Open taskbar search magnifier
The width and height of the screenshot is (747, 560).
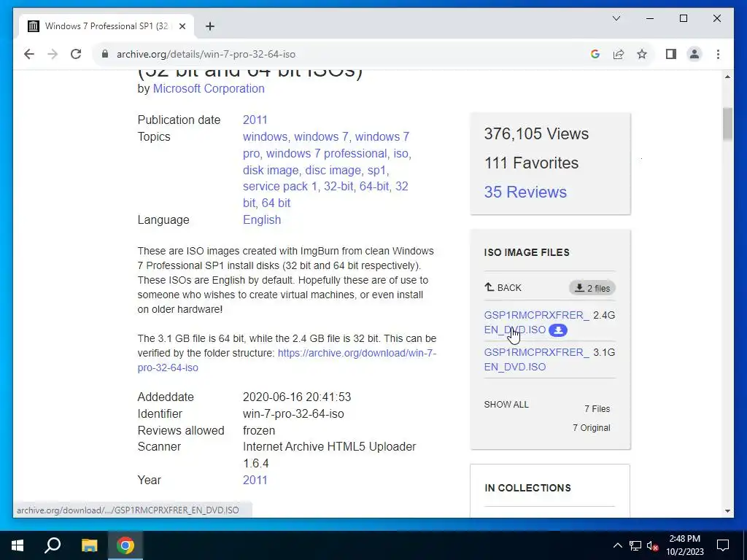point(53,545)
